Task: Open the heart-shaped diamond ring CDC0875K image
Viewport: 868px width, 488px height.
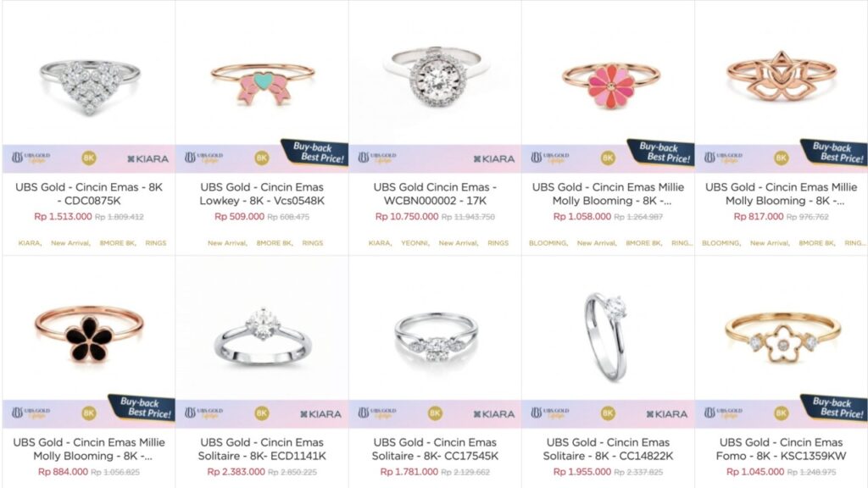Action: coord(89,86)
